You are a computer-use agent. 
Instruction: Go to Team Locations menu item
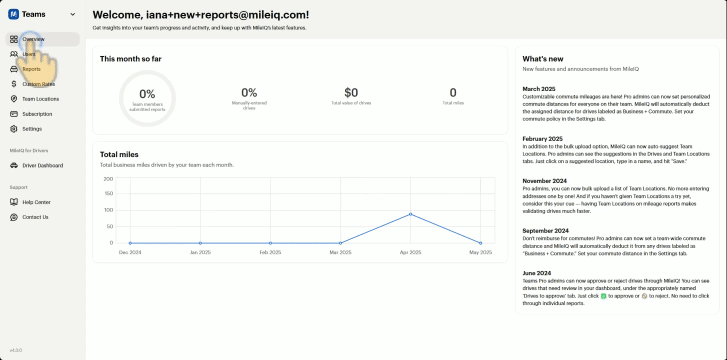tap(43, 99)
